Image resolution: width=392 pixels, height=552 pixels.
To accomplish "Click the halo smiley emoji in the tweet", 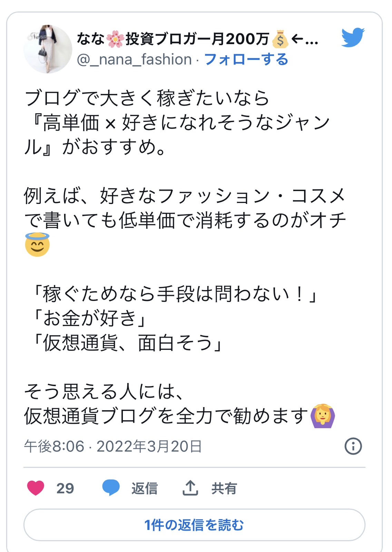I will (37, 245).
